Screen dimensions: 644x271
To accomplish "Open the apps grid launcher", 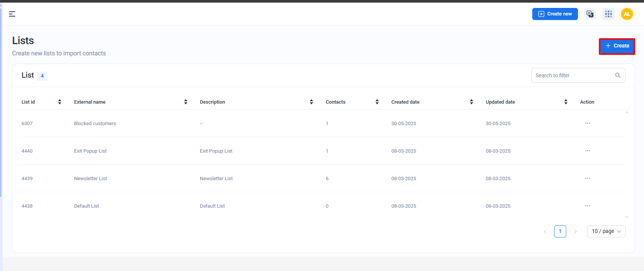I will click(608, 14).
